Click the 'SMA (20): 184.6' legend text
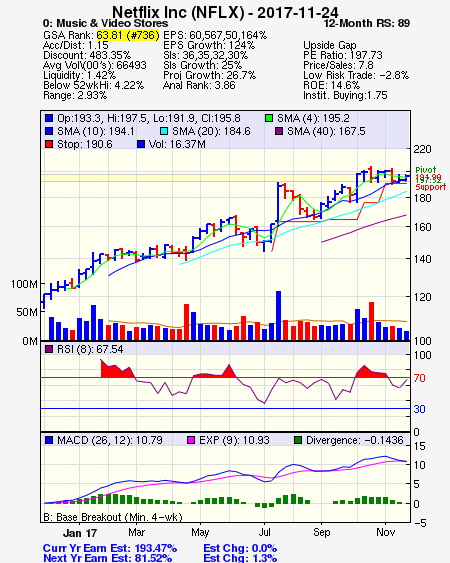This screenshot has height=563, width=450. click(x=211, y=131)
